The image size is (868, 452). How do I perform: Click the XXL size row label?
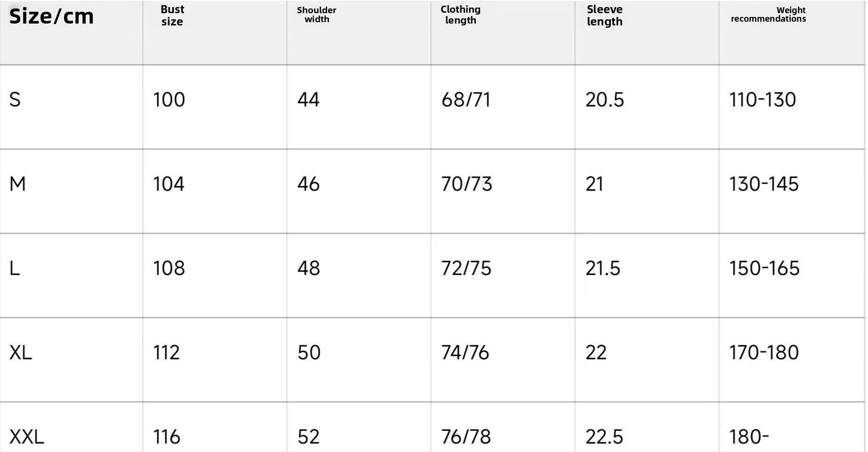point(27,437)
